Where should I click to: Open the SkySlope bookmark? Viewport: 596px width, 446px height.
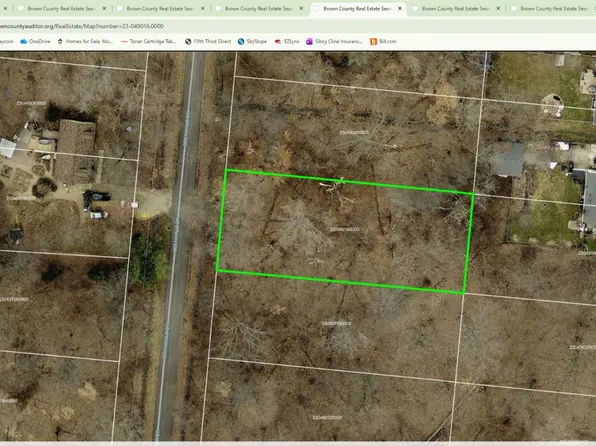tap(252, 41)
